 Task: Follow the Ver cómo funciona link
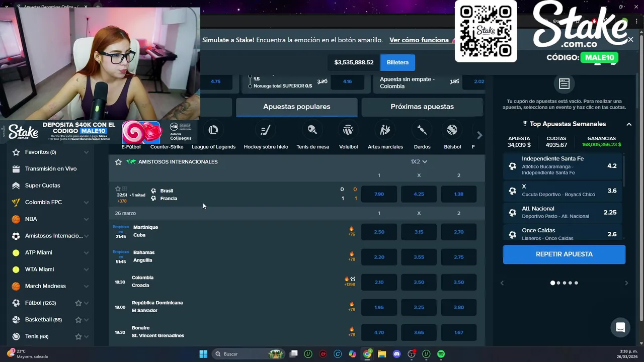419,40
